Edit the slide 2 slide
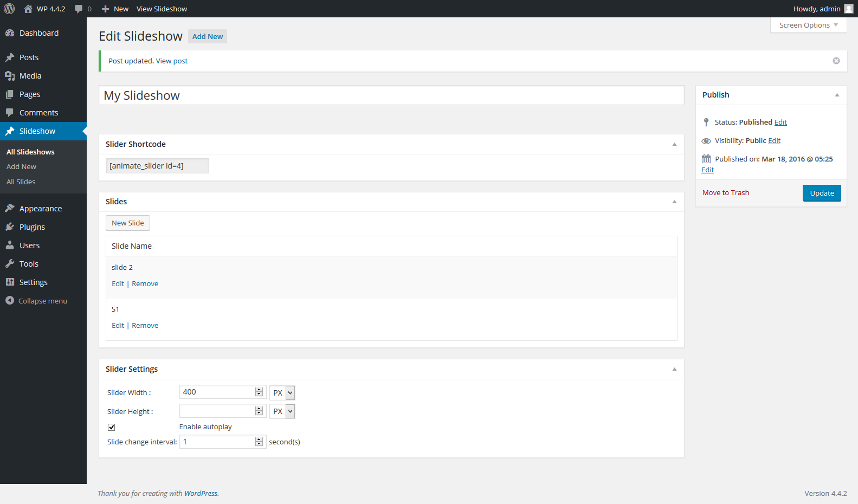 (118, 283)
